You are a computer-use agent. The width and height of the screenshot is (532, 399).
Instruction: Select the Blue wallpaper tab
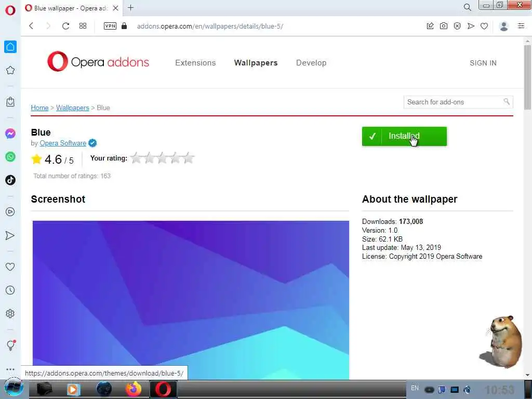72,8
